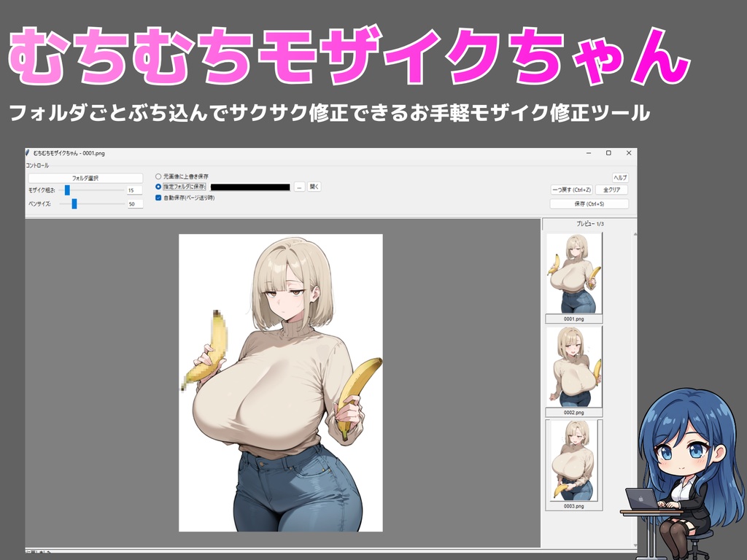Toggle the 自動保存(ページ送り時) checkbox
Viewport: 747px width, 560px height.
[x=158, y=198]
